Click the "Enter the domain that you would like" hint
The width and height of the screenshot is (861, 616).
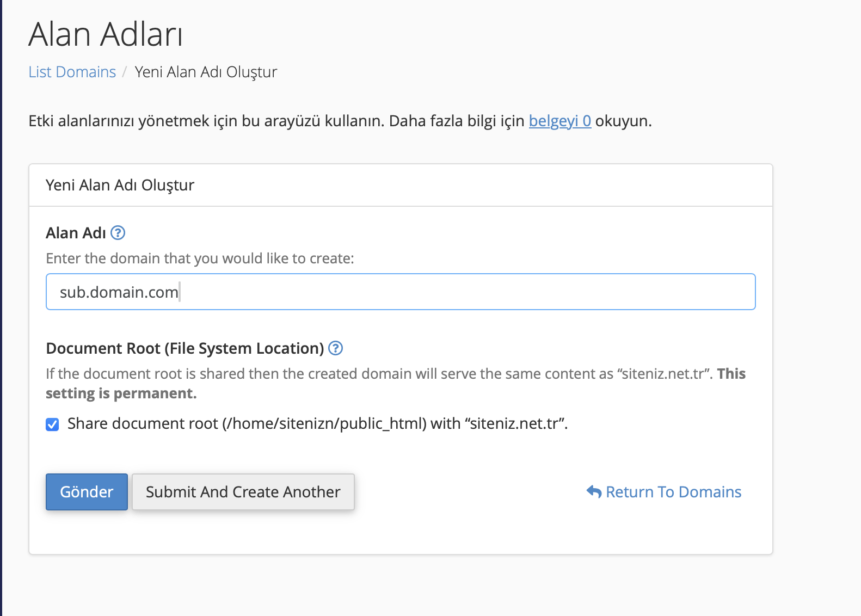pos(200,258)
